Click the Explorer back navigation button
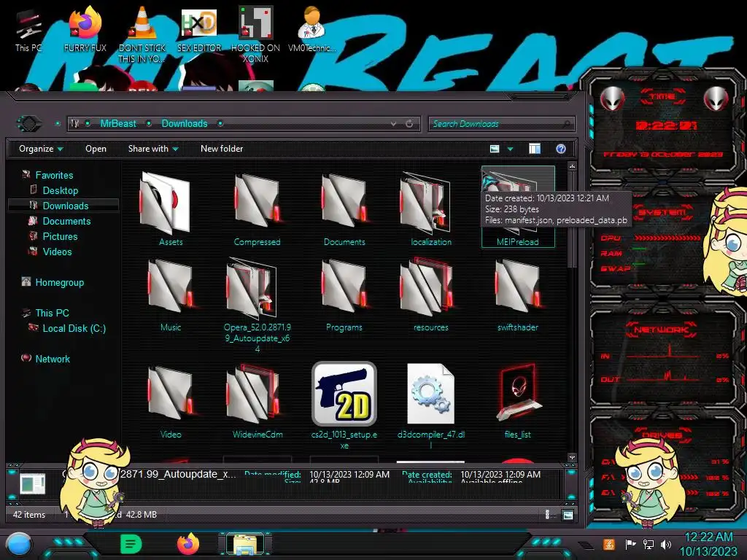 point(29,124)
